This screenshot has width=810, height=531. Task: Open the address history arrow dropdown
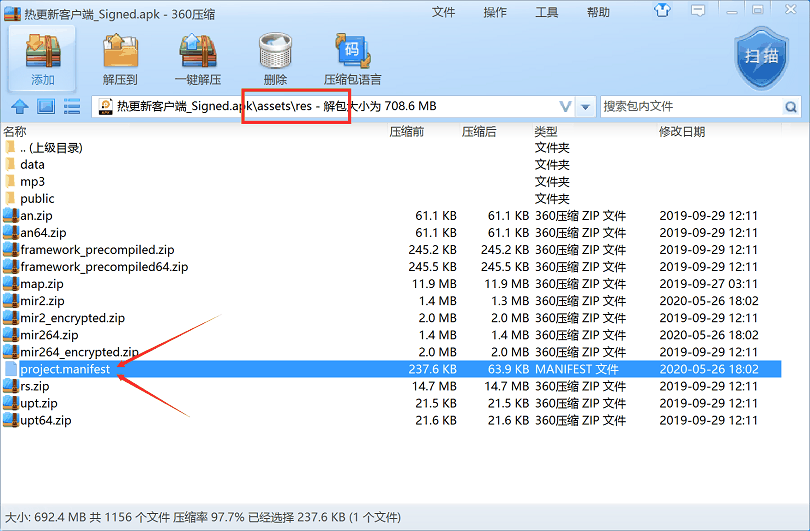(x=585, y=107)
